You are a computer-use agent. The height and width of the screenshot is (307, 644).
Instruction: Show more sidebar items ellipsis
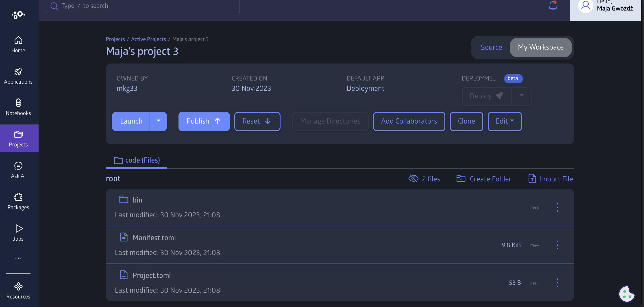point(18,258)
